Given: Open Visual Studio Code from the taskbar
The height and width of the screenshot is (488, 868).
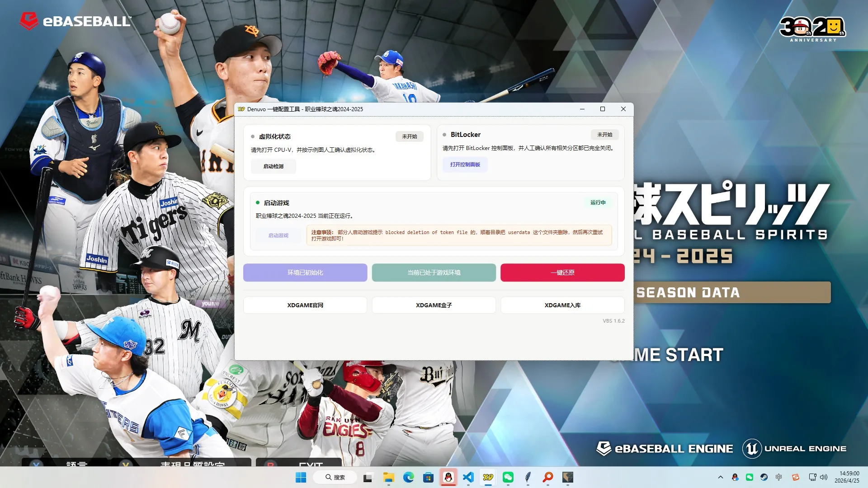Looking at the screenshot, I should (x=468, y=477).
